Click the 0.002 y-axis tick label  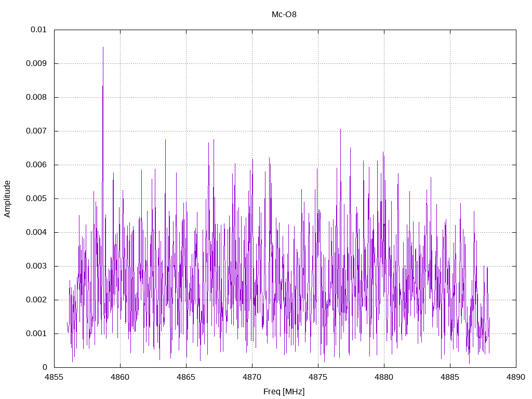36,300
